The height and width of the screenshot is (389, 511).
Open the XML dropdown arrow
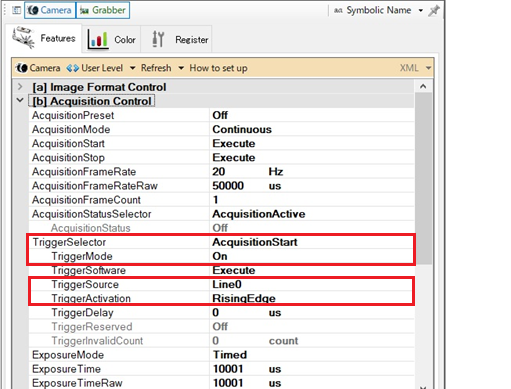pyautogui.click(x=428, y=68)
